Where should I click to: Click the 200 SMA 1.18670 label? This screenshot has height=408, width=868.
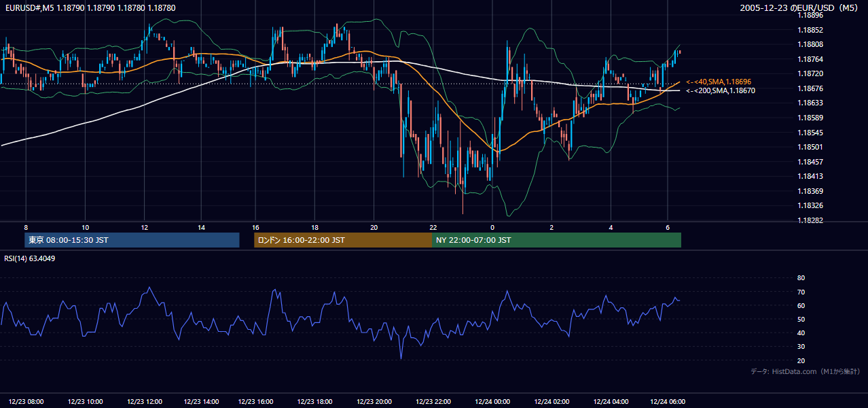720,90
